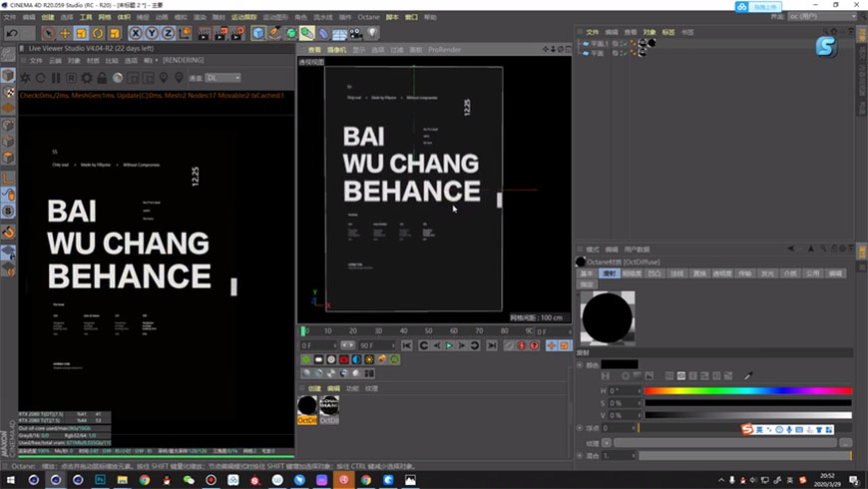Activate the Scale tool in toolbar
Image resolution: width=868 pixels, height=489 pixels.
(82, 33)
